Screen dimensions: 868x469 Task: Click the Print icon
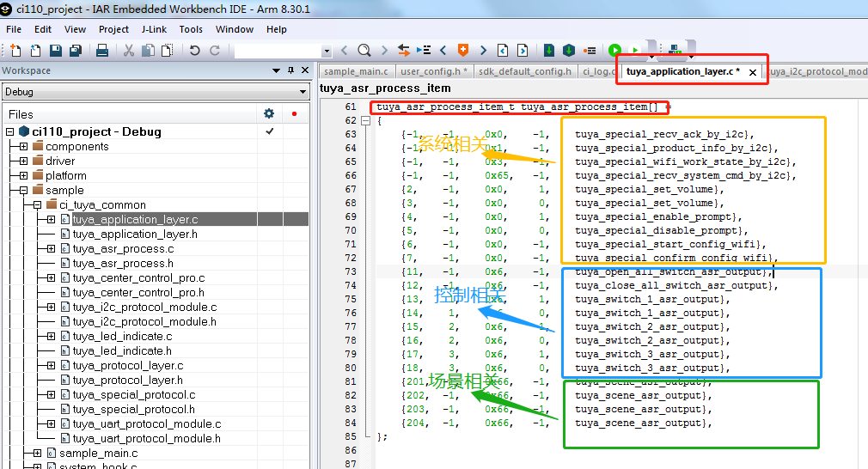(x=102, y=51)
